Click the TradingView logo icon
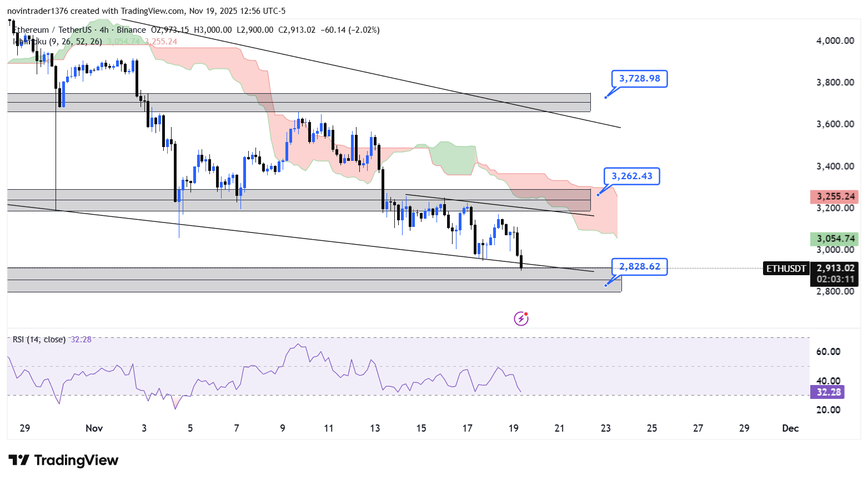This screenshot has width=868, height=481. click(x=19, y=460)
